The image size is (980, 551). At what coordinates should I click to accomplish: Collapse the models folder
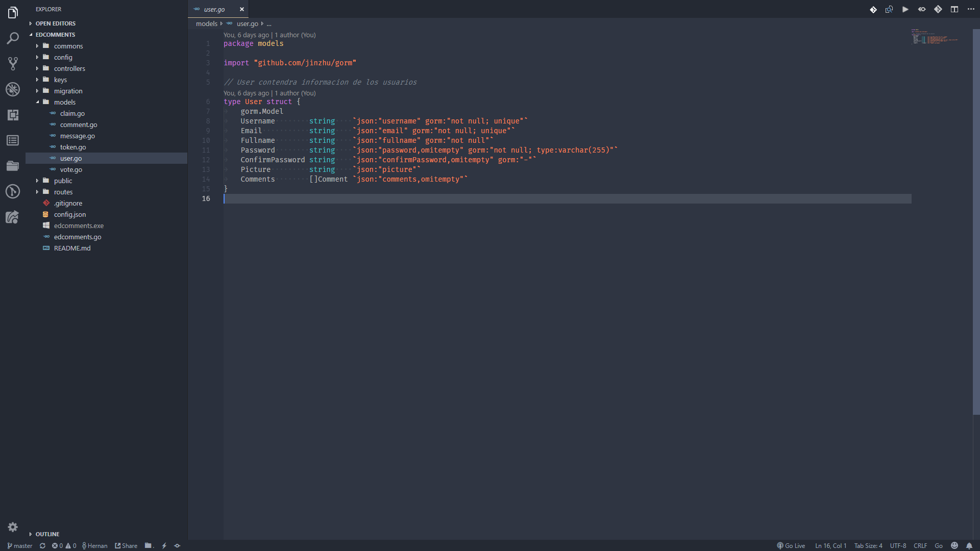coord(64,102)
